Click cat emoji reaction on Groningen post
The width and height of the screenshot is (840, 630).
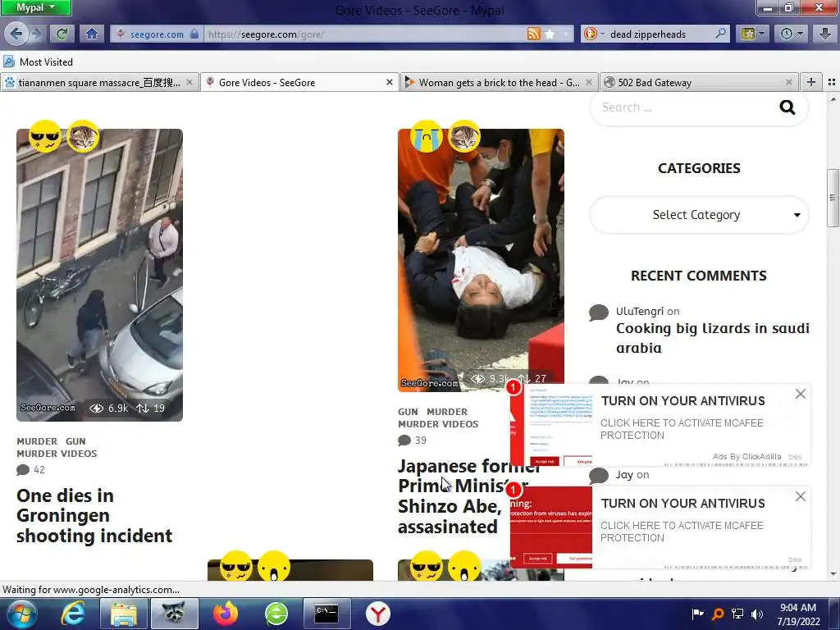(x=83, y=137)
